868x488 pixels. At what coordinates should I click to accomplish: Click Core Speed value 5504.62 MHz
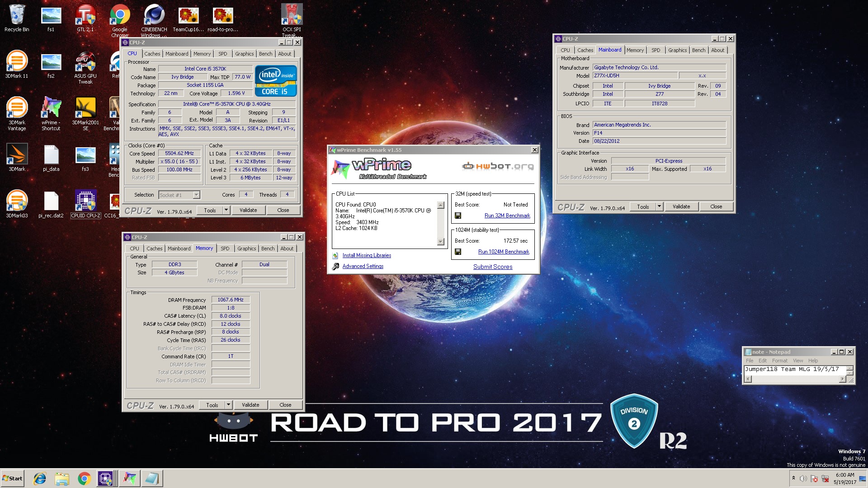pos(179,153)
